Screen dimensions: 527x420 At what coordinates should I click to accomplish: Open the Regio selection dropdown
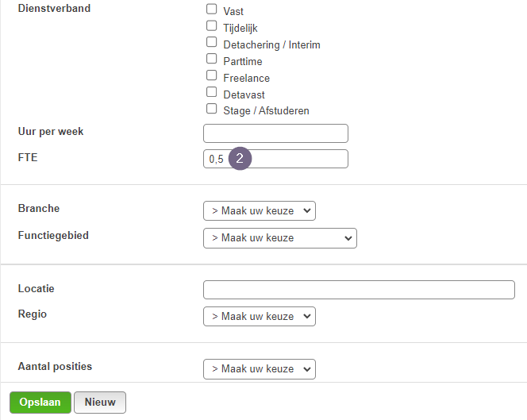[260, 317]
